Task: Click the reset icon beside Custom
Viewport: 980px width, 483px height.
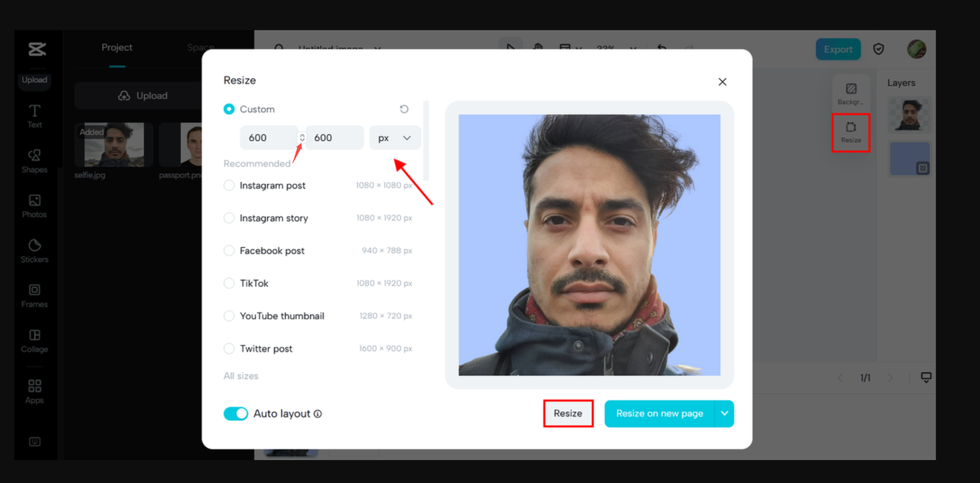Action: point(404,109)
